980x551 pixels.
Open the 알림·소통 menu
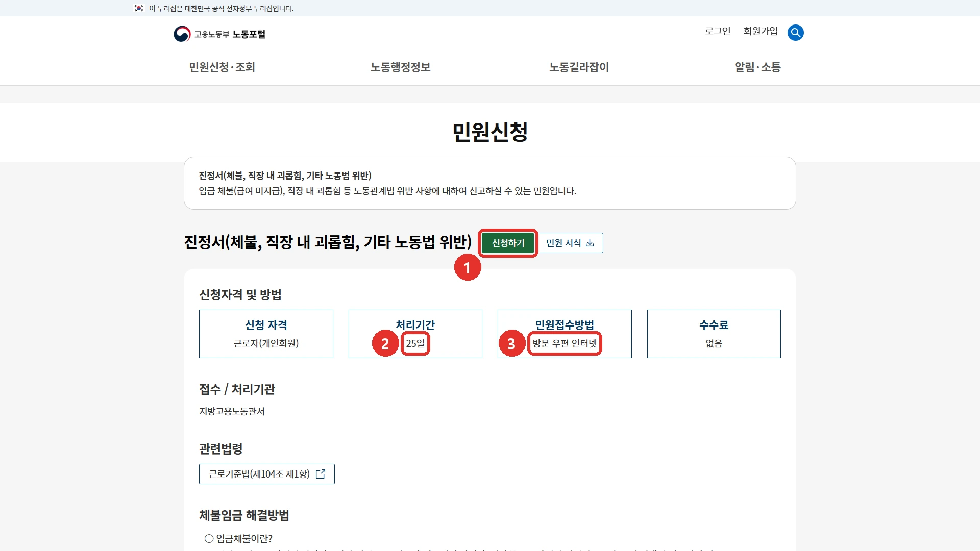(x=758, y=67)
